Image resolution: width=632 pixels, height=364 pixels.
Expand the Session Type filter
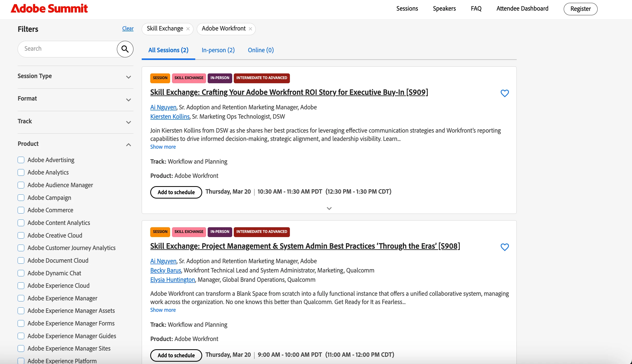(128, 77)
